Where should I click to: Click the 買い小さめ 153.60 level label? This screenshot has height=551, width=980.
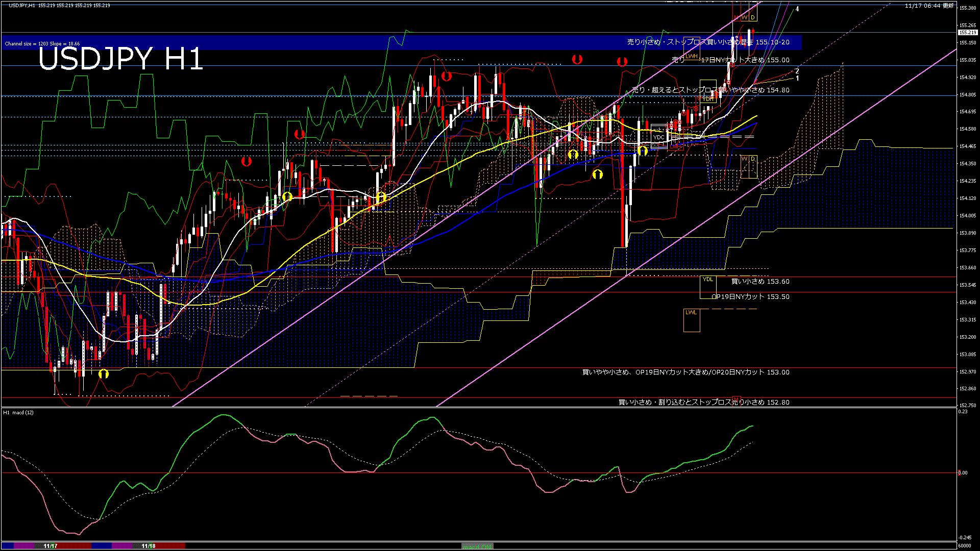click(x=760, y=281)
